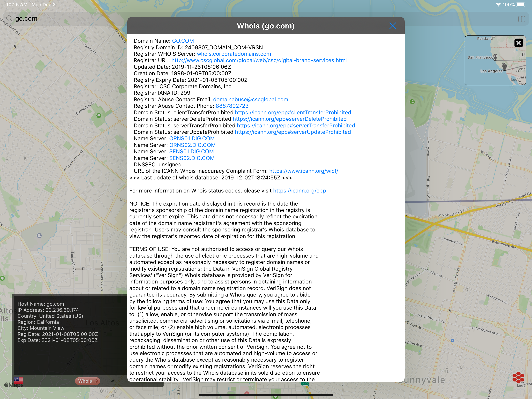This screenshot has width=532, height=399.
Task: Open the serverUpdateProhibited ICANN link
Action: click(x=293, y=132)
